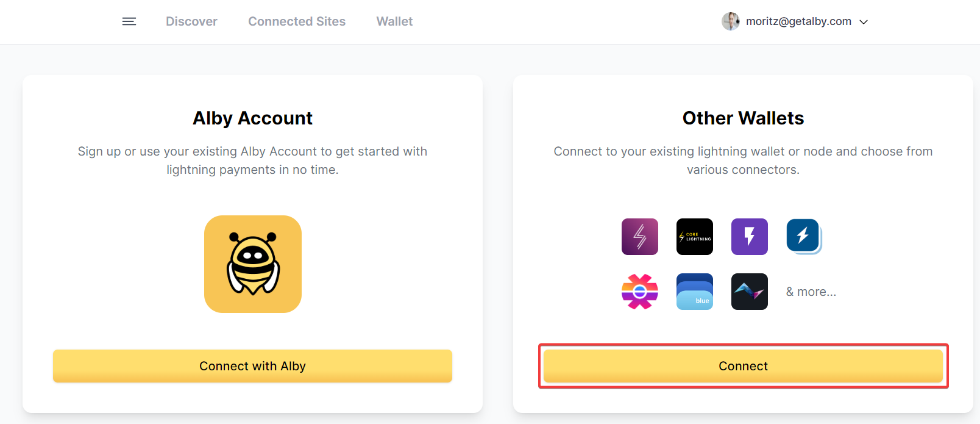Click the Other Wallets heading
The height and width of the screenshot is (424, 980).
[743, 118]
